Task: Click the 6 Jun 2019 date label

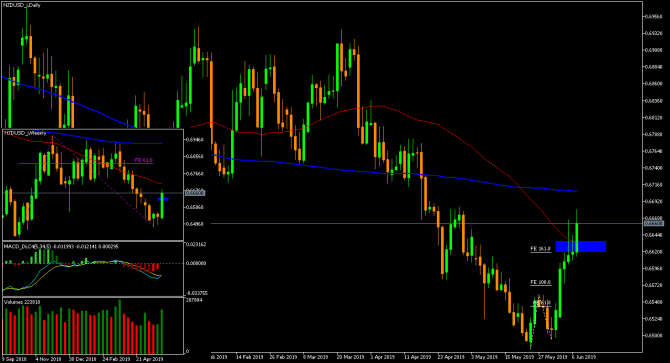Action: pos(584,357)
